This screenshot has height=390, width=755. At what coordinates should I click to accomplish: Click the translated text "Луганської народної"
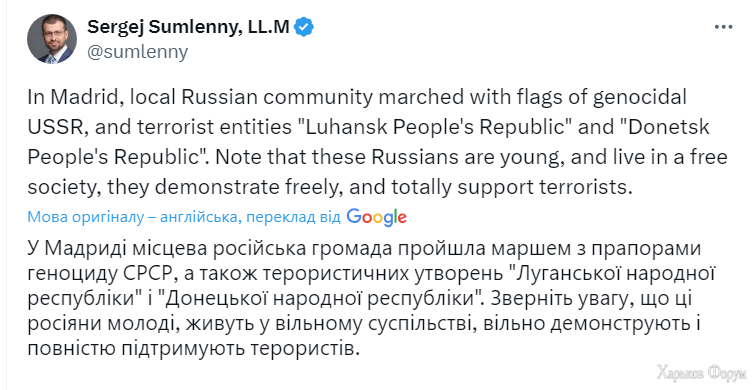coord(610,273)
